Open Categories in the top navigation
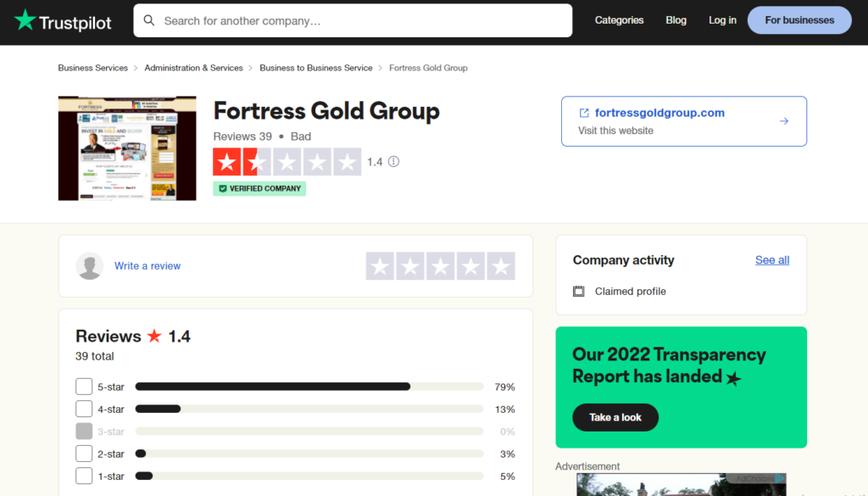The image size is (868, 496). pos(619,20)
